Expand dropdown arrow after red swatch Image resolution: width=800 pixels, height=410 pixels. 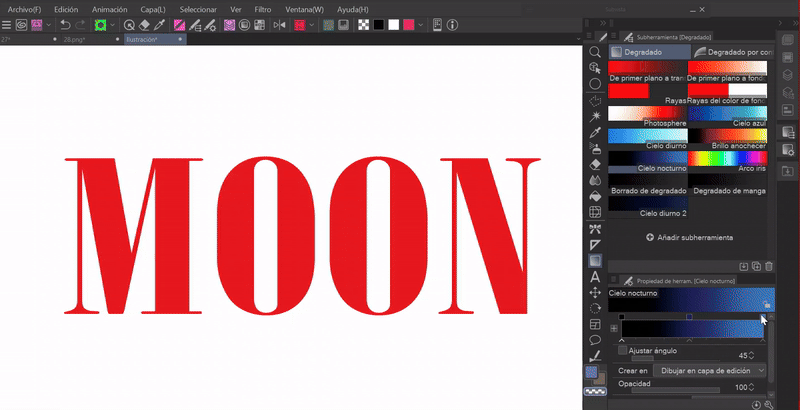tap(420, 24)
